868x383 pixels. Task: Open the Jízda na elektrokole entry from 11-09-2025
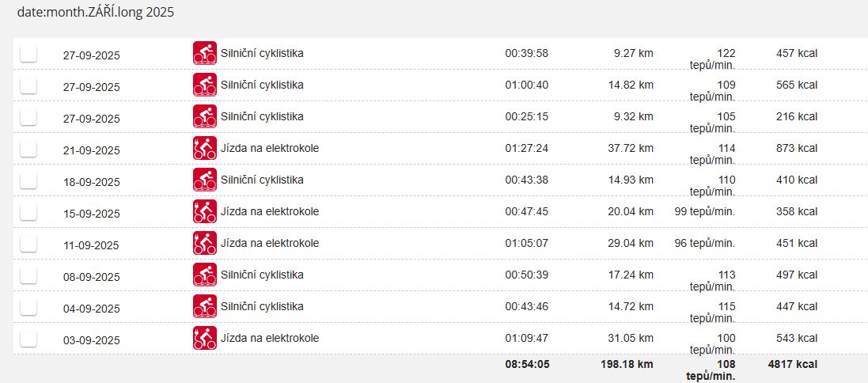click(x=270, y=243)
